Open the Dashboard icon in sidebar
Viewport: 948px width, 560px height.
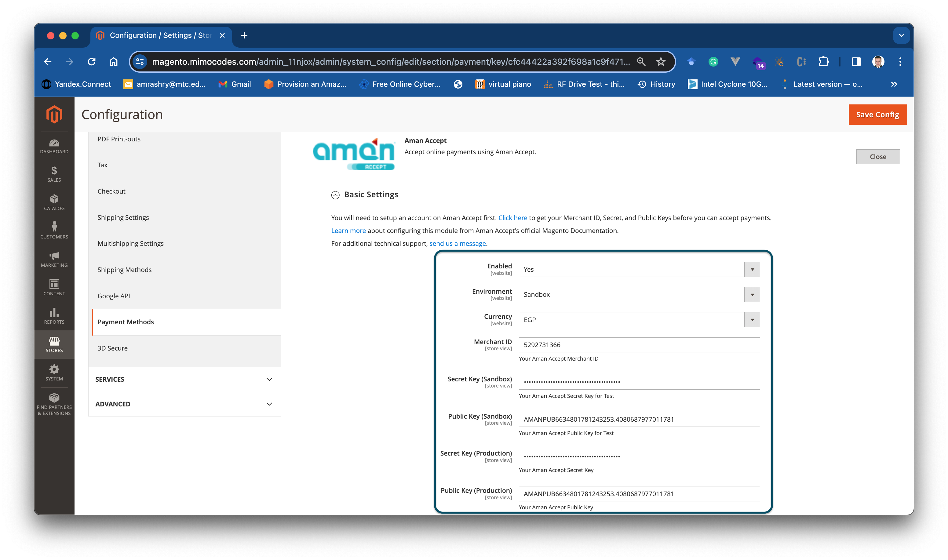(x=54, y=146)
